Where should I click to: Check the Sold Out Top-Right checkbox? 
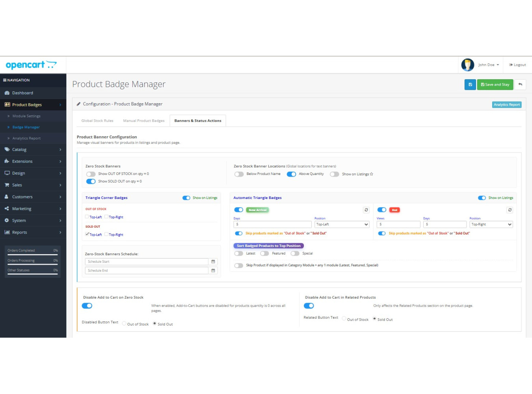106,234
